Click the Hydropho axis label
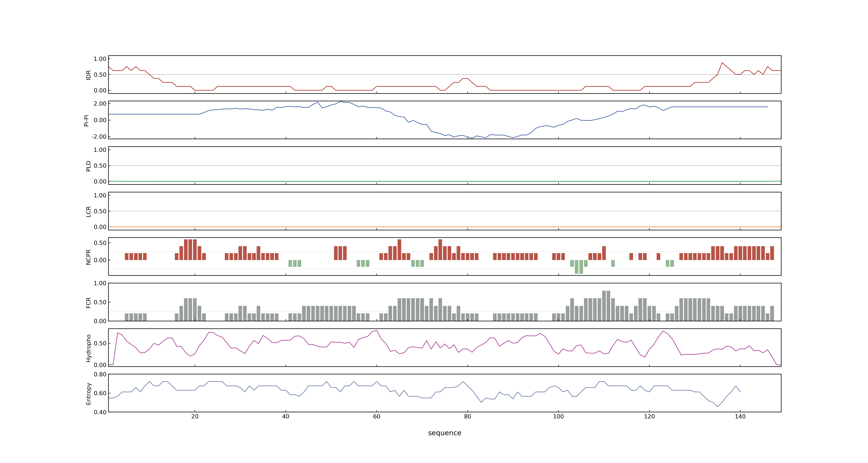 point(88,348)
